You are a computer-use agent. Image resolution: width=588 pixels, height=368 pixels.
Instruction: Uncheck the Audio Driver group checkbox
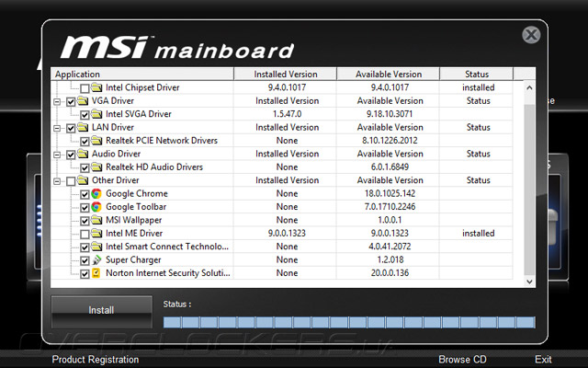[x=71, y=155]
